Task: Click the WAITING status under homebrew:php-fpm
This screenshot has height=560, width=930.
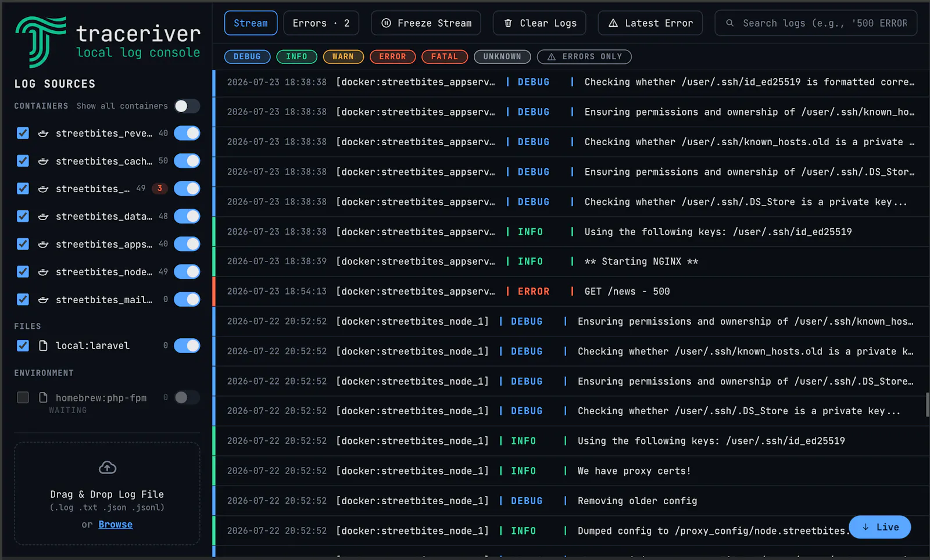Action: pyautogui.click(x=68, y=410)
